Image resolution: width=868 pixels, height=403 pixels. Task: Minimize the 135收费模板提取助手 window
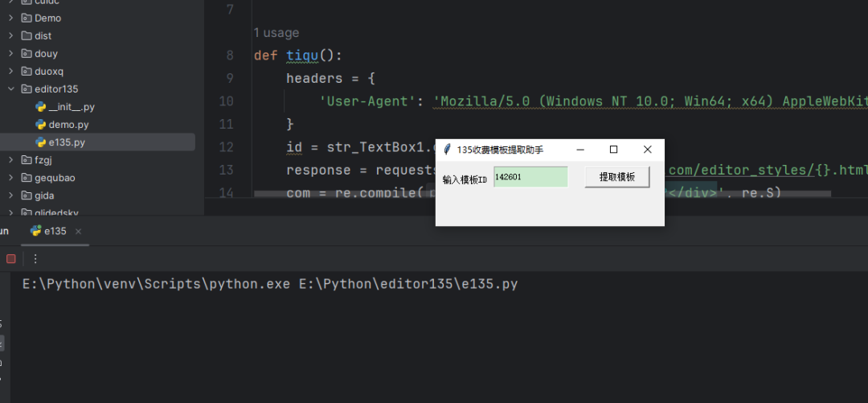(x=580, y=150)
